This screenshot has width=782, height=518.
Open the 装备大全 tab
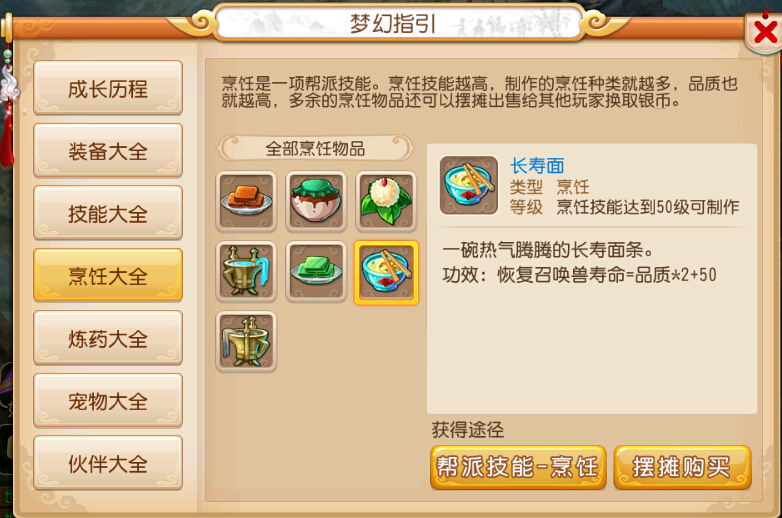(108, 151)
